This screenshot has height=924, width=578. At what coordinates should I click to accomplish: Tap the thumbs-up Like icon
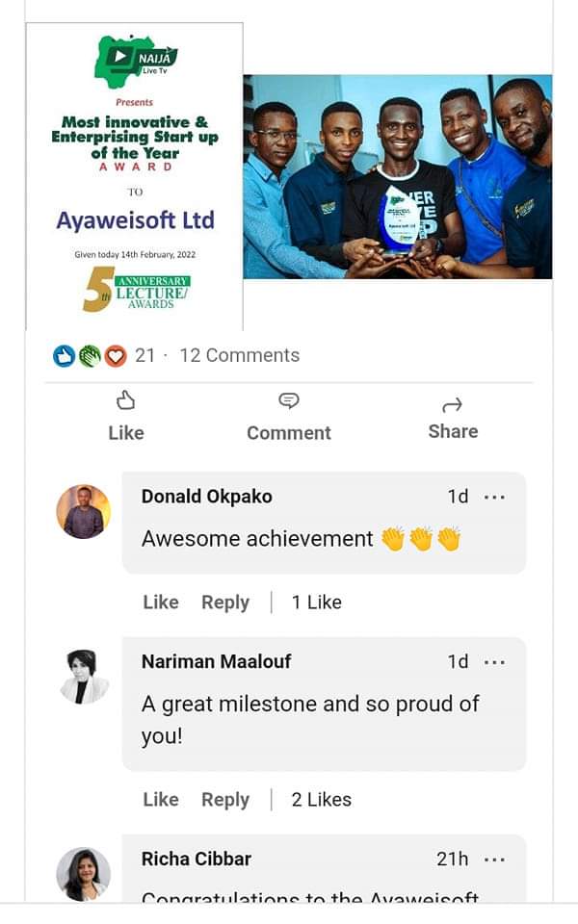(x=125, y=401)
